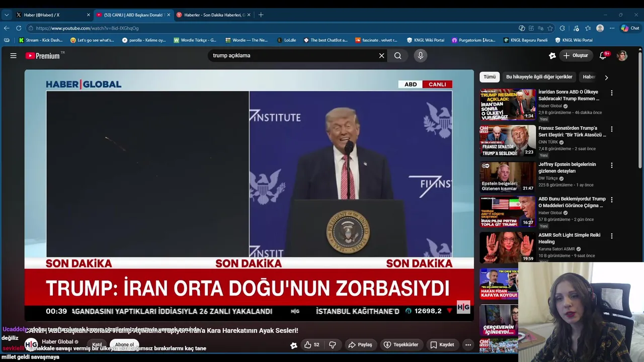The image size is (644, 362).
Task: Select the CANLI ABD Başkanı Donald tab
Action: pyautogui.click(x=132, y=15)
